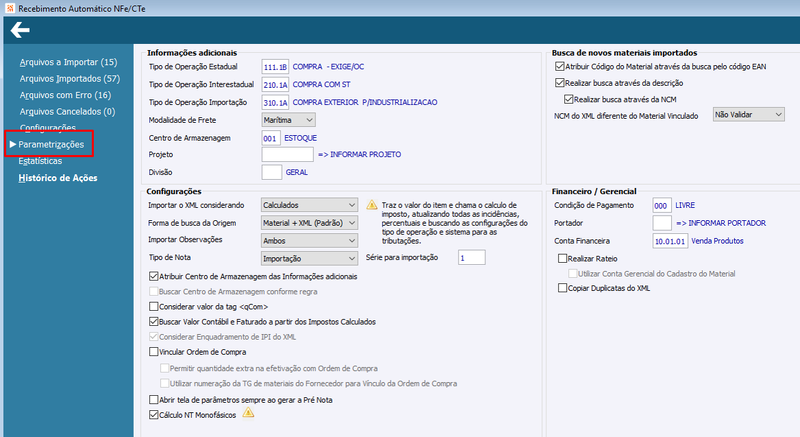Open Importar o XML considerando dropdown
This screenshot has height=437, width=800.
(x=309, y=205)
